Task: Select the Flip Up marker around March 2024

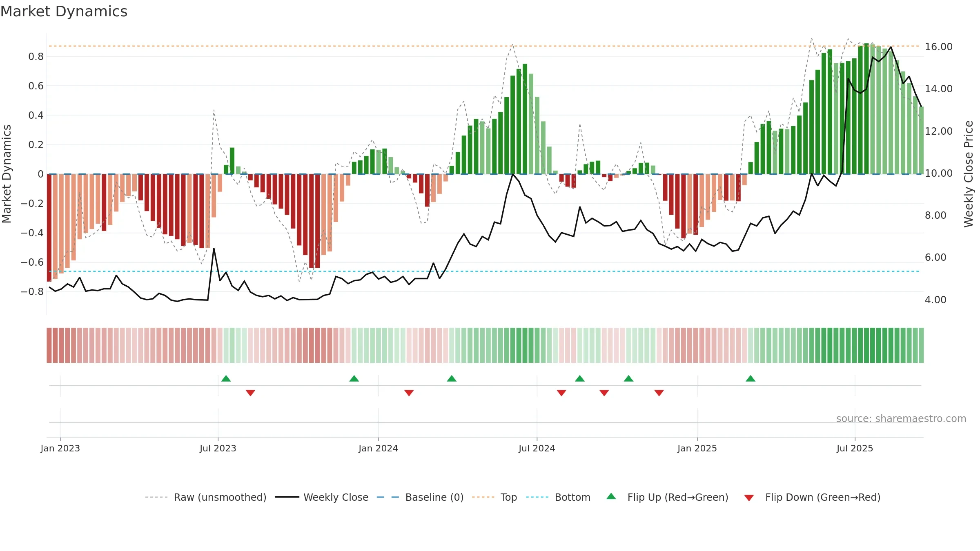Action: click(452, 378)
